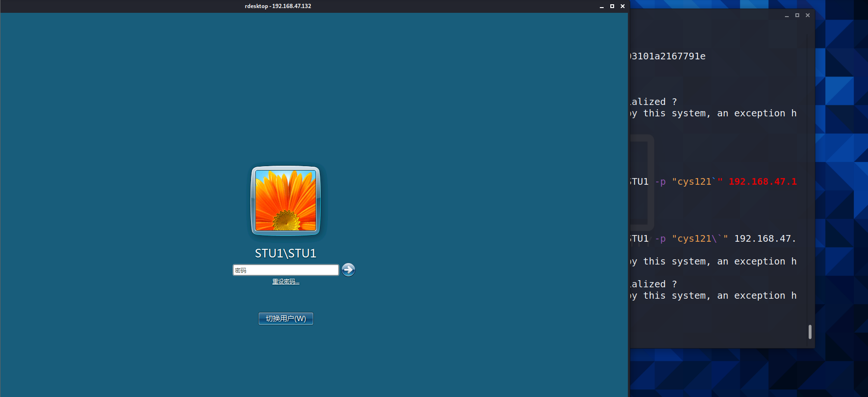Click the white 192.168.47. address in terminal

765,238
